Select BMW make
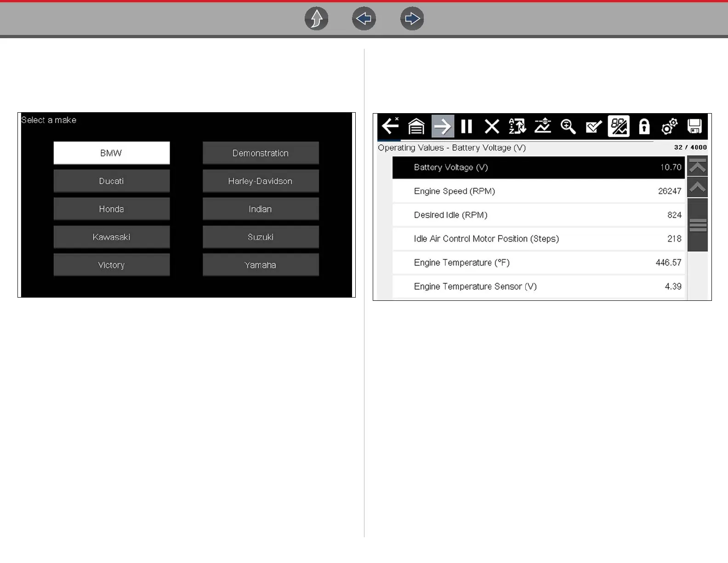Screen dimensions: 728x563 pyautogui.click(x=112, y=153)
